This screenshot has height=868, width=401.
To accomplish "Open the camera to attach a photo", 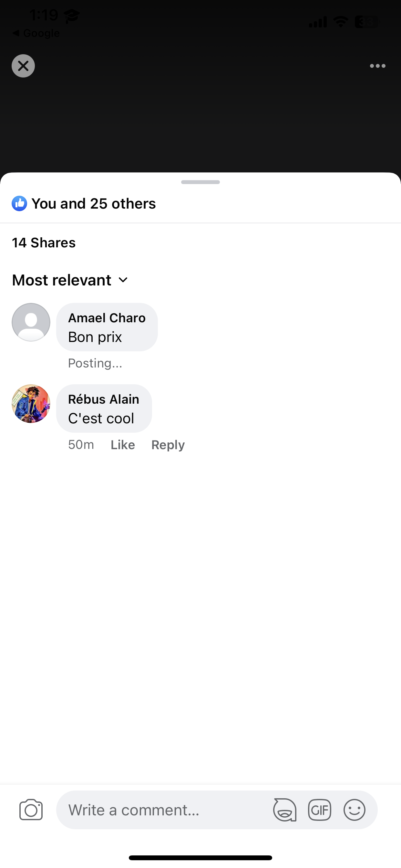I will (x=31, y=810).
